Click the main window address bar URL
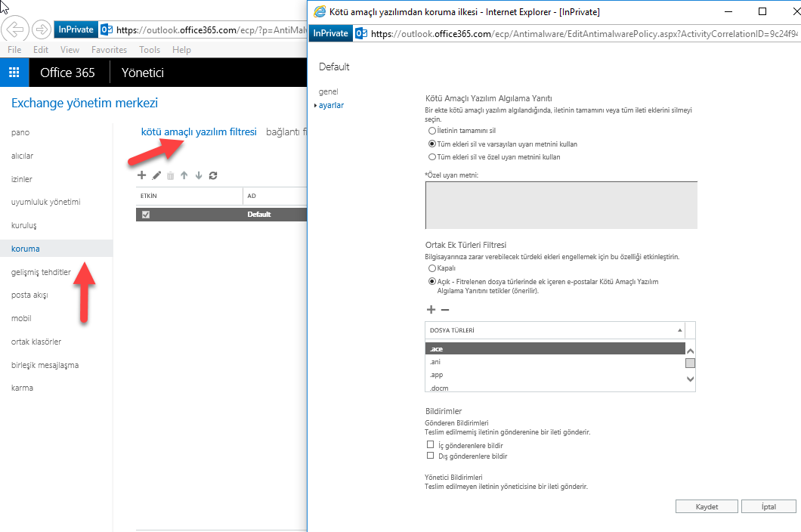Screen dimensions: 801x532 point(212,30)
